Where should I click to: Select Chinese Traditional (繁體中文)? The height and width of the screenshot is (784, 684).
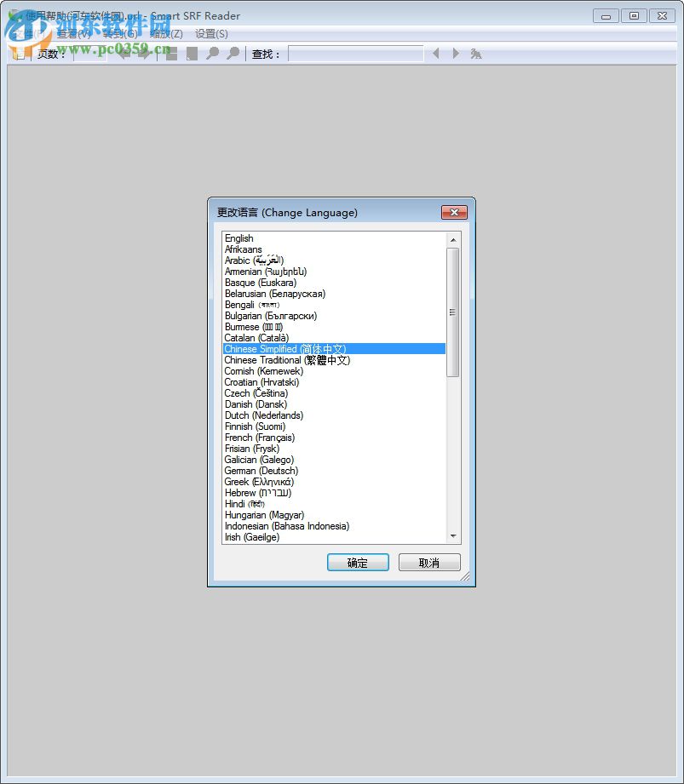tap(287, 360)
